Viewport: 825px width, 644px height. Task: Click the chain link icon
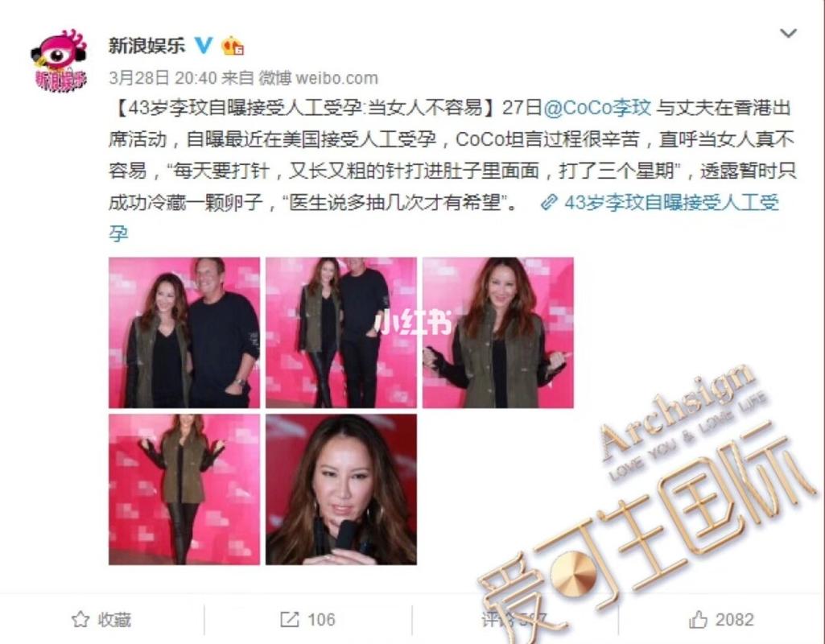click(549, 202)
